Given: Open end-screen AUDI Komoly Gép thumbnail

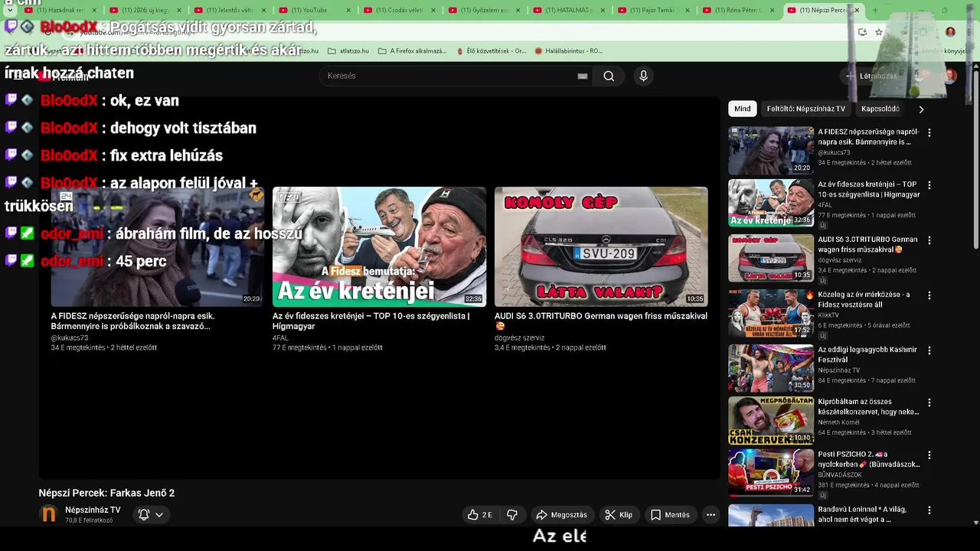Looking at the screenshot, I should pos(601,246).
